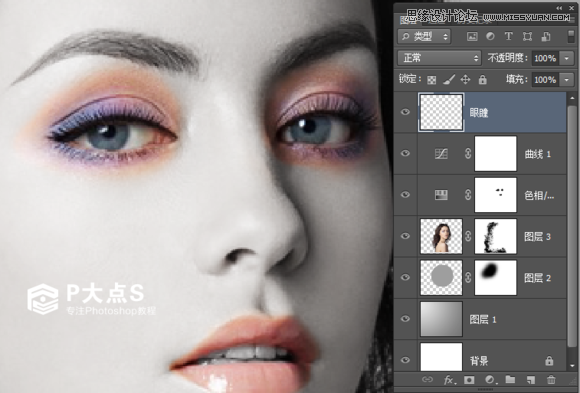Image resolution: width=580 pixels, height=393 pixels.
Task: Click the delete layer trash icon
Action: click(551, 380)
